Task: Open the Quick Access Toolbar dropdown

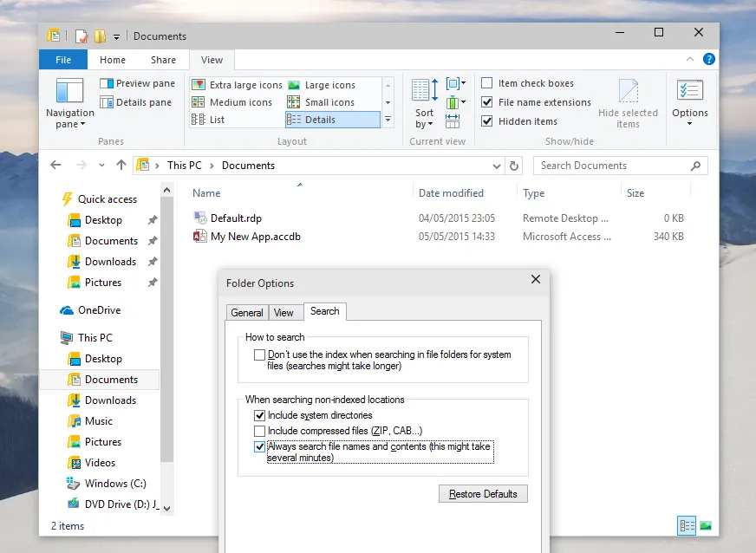Action: (x=118, y=36)
